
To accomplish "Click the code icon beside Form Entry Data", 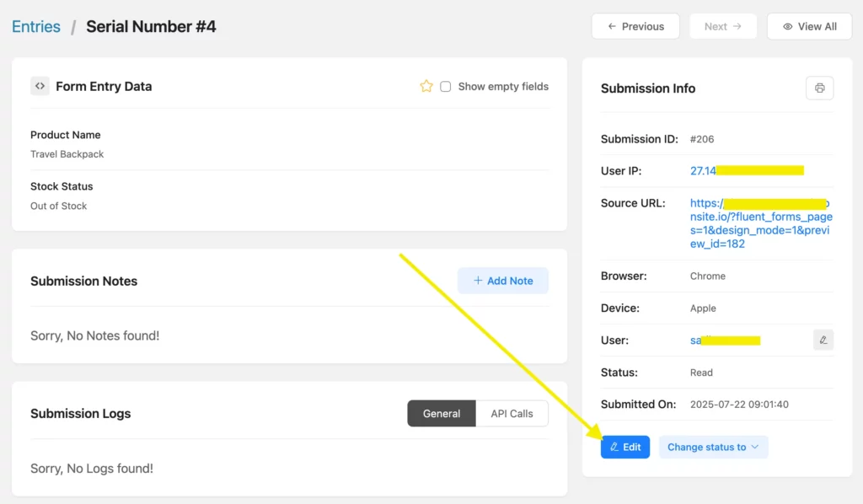I will tap(40, 86).
